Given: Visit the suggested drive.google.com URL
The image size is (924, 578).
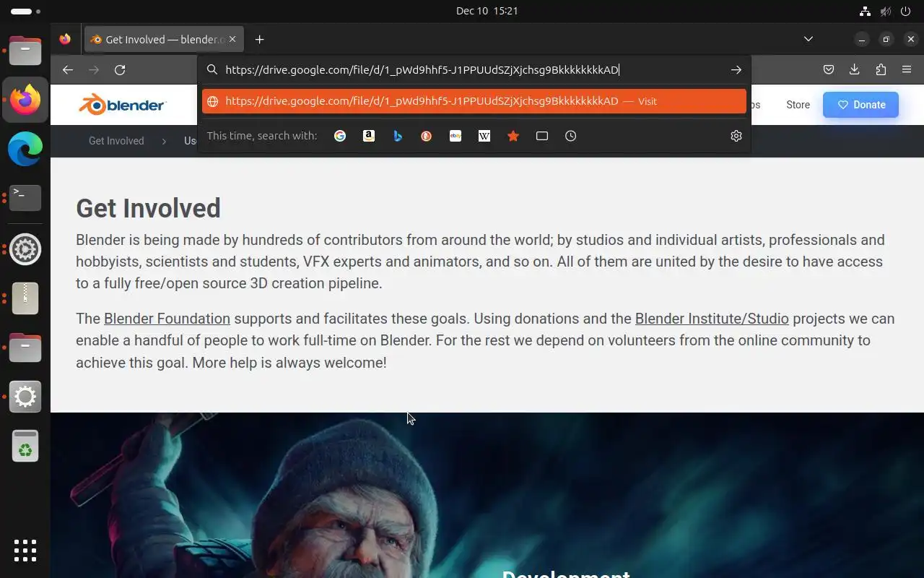Looking at the screenshot, I should [474, 101].
